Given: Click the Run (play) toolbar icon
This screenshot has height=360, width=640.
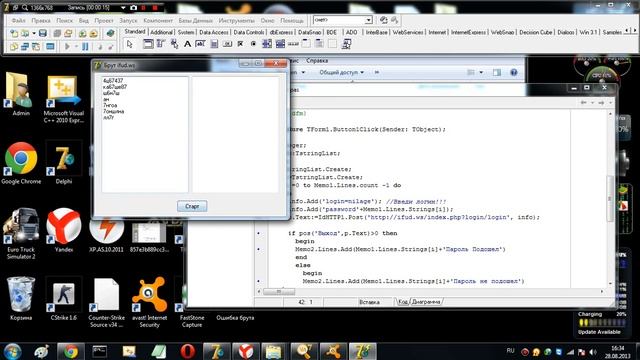Looking at the screenshot, I should (x=67, y=47).
